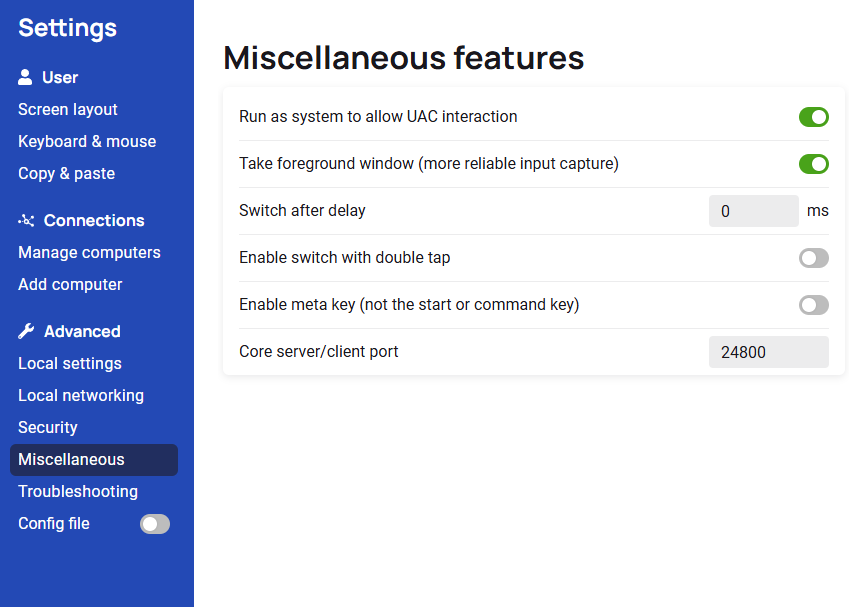Select Manage computers in sidebar
The height and width of the screenshot is (607, 849).
[x=89, y=253]
